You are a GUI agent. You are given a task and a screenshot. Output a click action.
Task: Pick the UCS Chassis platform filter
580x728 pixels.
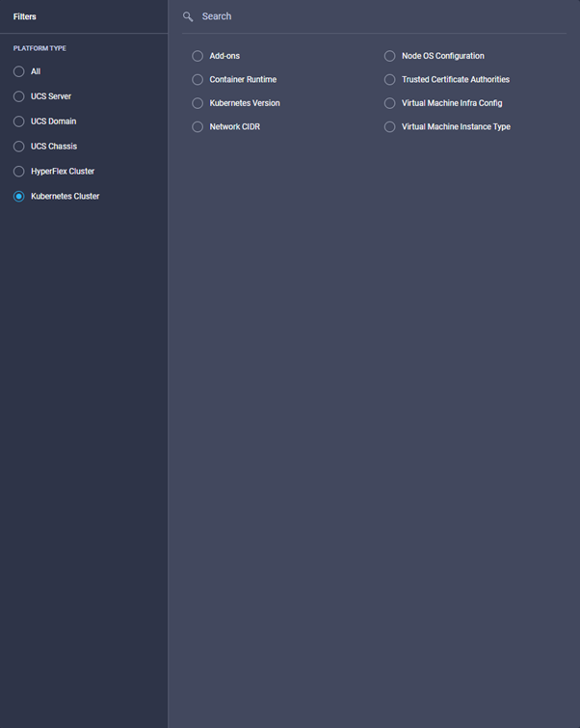click(19, 147)
